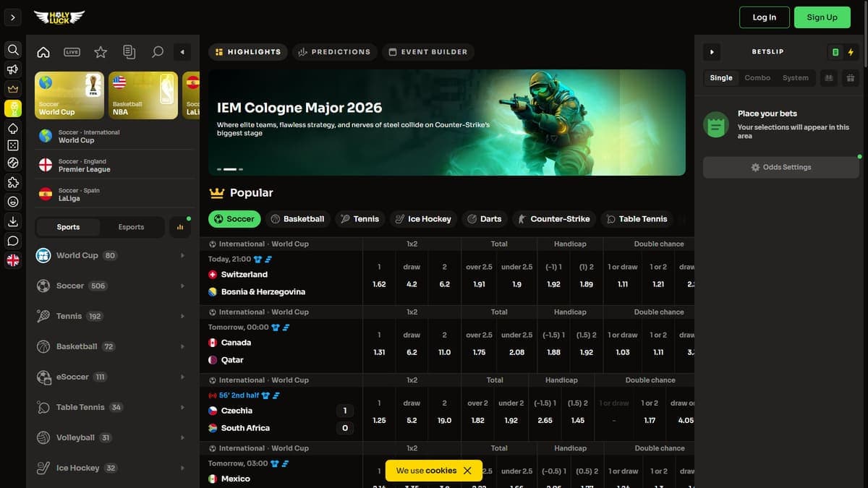
Task: Enable quick bet lightning toggle
Action: point(851,52)
